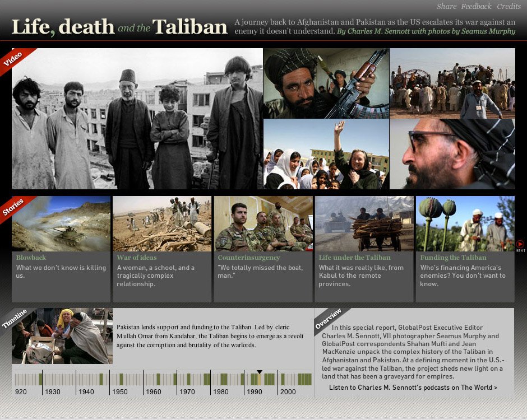Open the Funding the Taliban poppy image

click(x=465, y=223)
